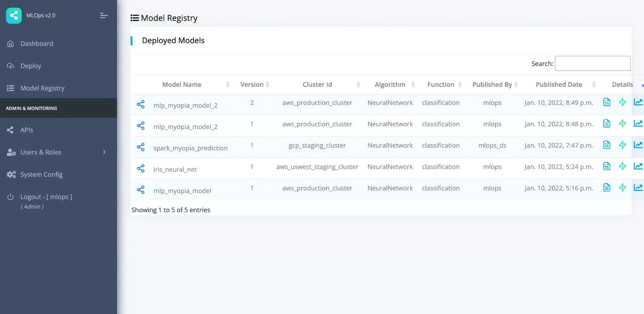
Task: Open the details document icon for spark_myopia_prediction
Action: (607, 145)
